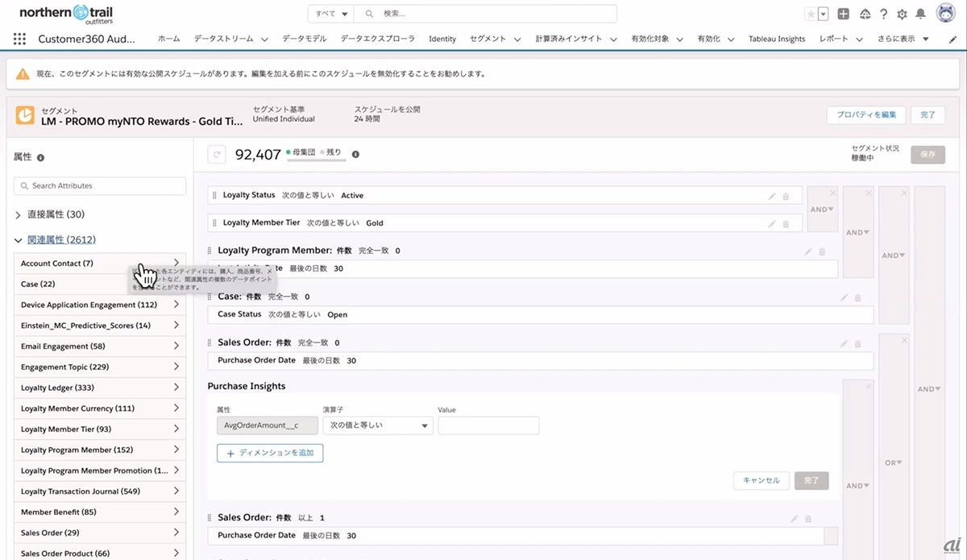Click the プロパティを編集 button
This screenshot has height=560, width=967.
tap(866, 115)
